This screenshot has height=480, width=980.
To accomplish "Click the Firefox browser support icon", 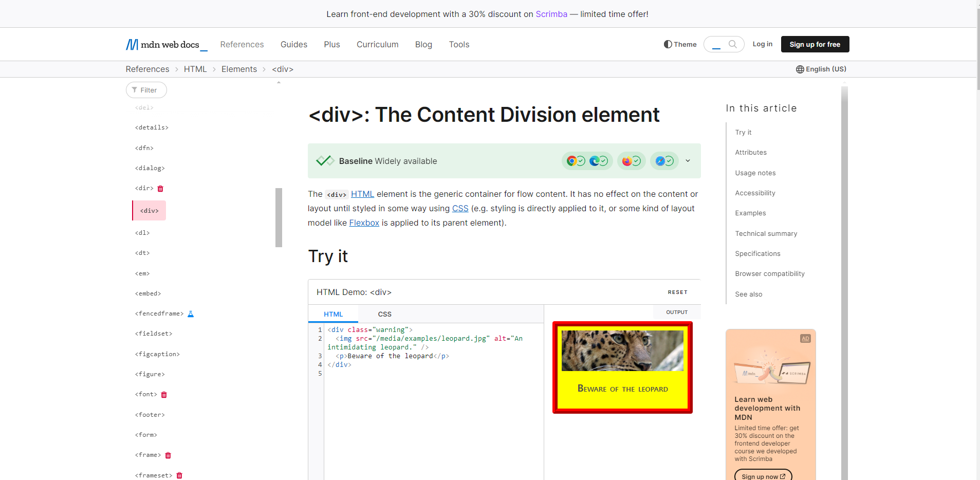I will (x=627, y=161).
